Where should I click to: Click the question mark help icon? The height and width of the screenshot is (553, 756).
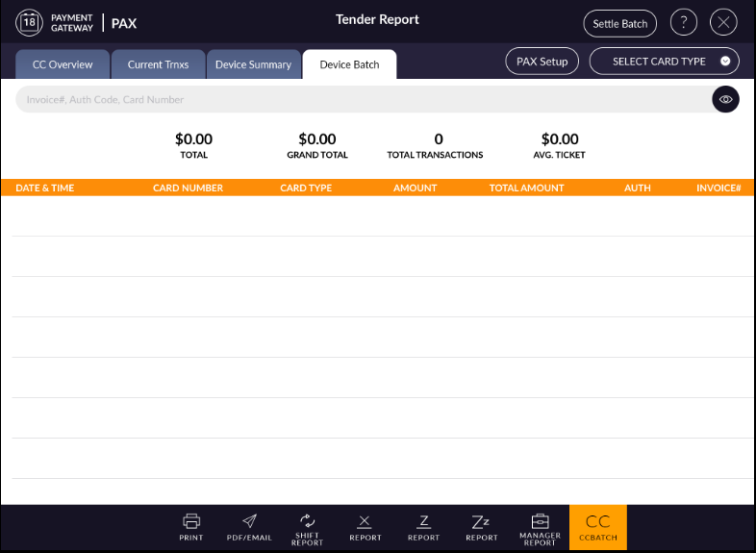pyautogui.click(x=684, y=23)
